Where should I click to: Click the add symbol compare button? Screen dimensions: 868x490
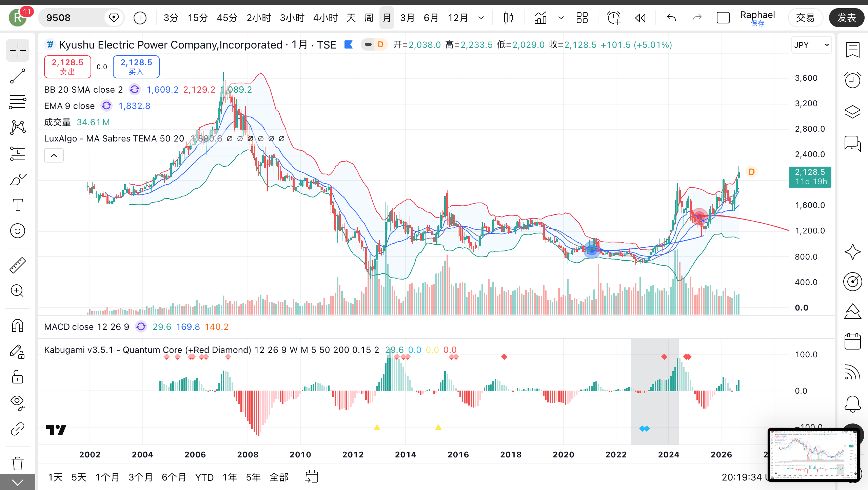[140, 18]
